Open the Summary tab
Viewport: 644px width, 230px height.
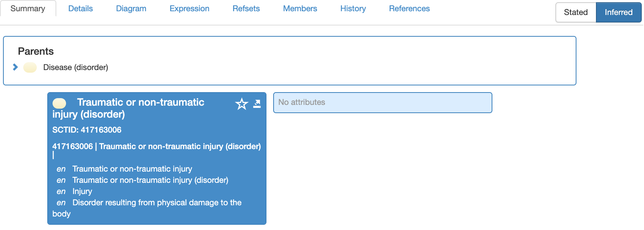tap(28, 9)
